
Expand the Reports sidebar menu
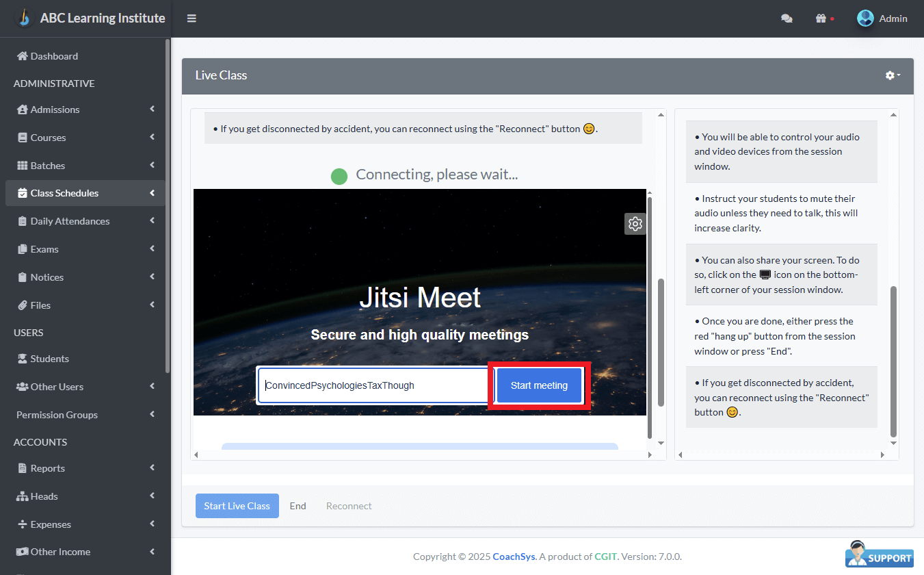click(47, 468)
